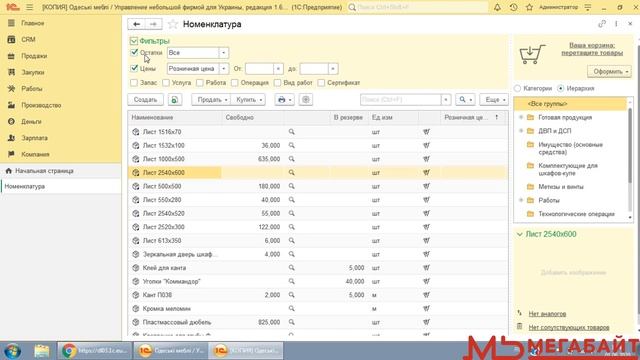This screenshot has height=360, width=640.
Task: Toggle the Цены checkbox
Action: tap(134, 68)
